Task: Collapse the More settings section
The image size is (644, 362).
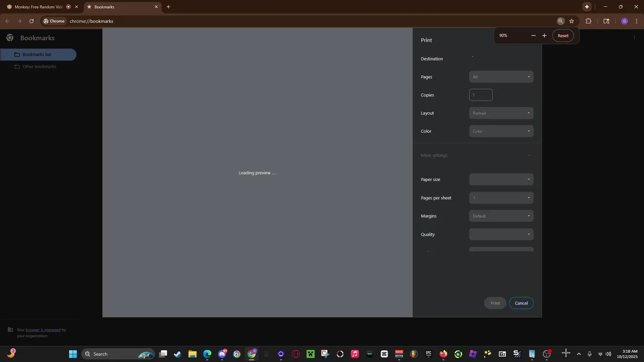Action: pyautogui.click(x=476, y=155)
